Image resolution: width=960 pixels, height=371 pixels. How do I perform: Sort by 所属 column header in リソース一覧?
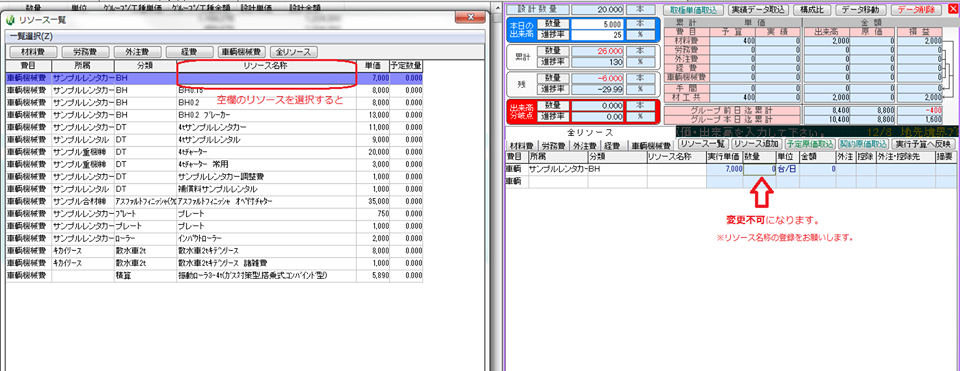[x=83, y=66]
